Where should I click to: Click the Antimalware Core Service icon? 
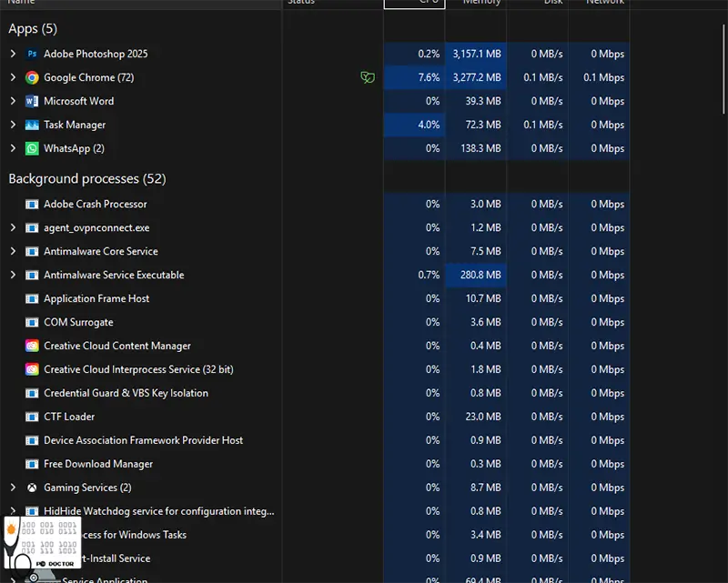tap(32, 252)
